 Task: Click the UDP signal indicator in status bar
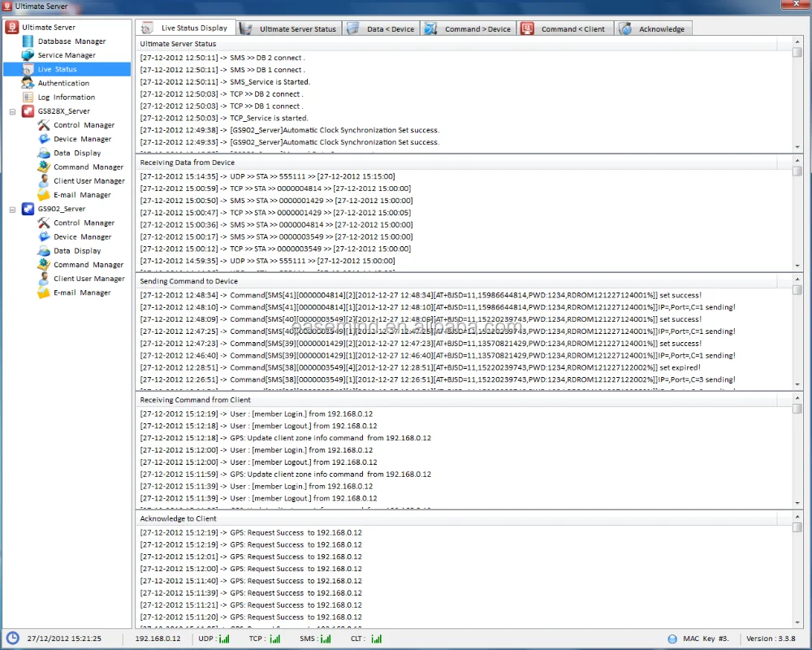pyautogui.click(x=224, y=639)
